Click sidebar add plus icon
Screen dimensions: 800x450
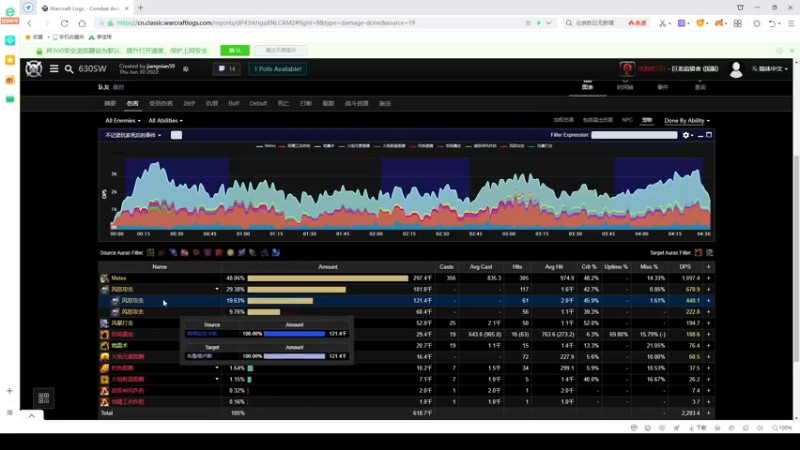pos(10,391)
